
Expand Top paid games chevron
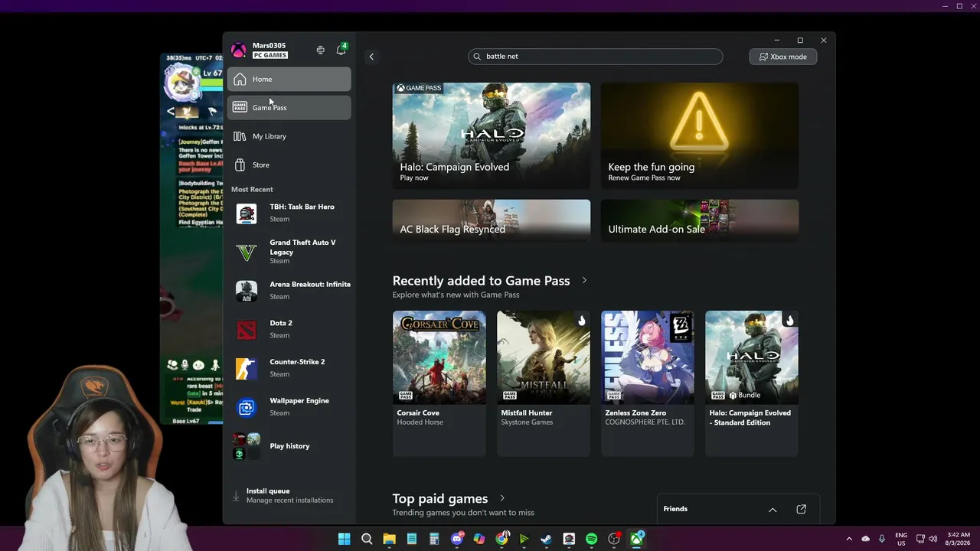[502, 499]
